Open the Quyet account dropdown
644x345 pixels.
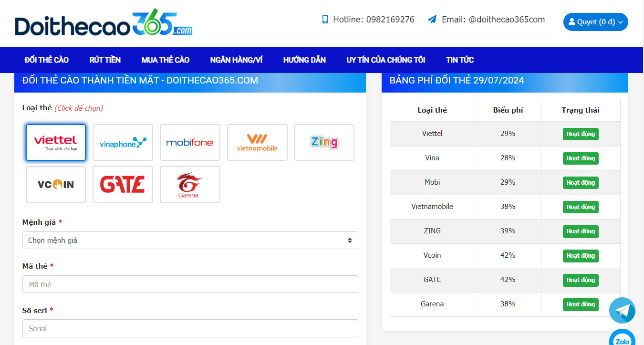tap(595, 22)
